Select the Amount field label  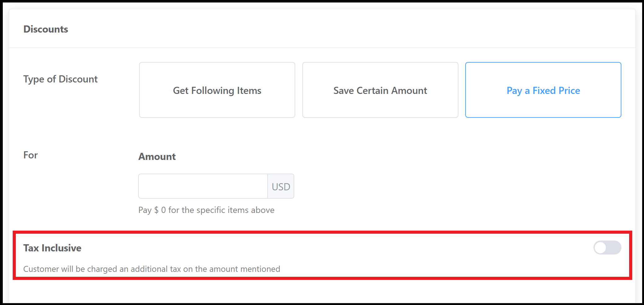pyautogui.click(x=157, y=157)
